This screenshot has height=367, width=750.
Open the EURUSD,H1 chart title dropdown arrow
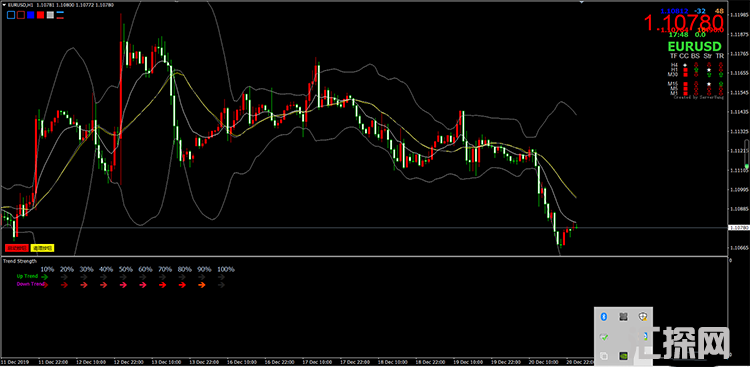[x=4, y=5]
